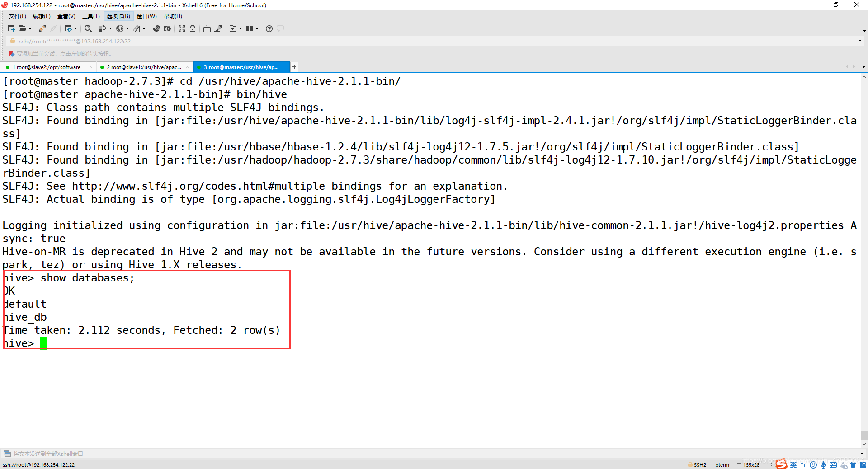Open the 窗口(W) menu

147,16
